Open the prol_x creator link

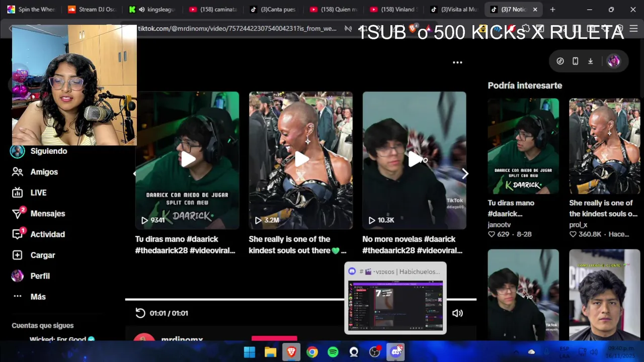pyautogui.click(x=578, y=225)
